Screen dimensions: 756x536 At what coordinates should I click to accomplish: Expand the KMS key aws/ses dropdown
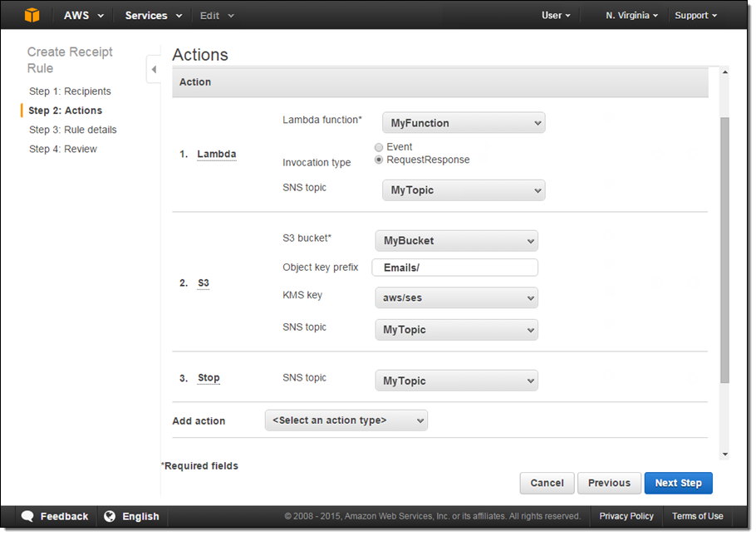click(x=456, y=298)
